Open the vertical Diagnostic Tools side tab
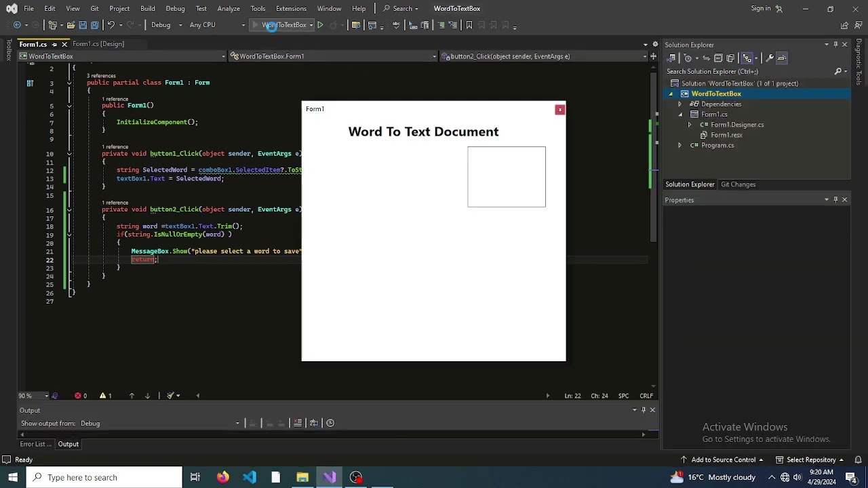The height and width of the screenshot is (488, 868). tap(859, 62)
